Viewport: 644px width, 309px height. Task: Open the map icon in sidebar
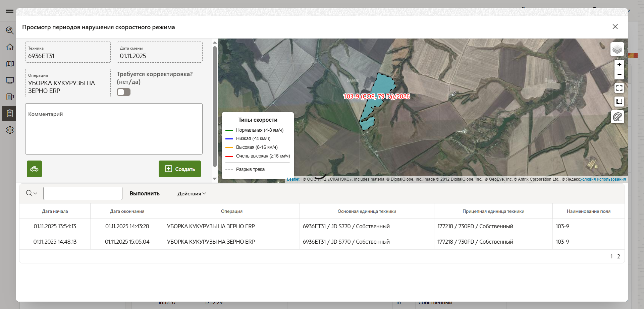pos(10,64)
